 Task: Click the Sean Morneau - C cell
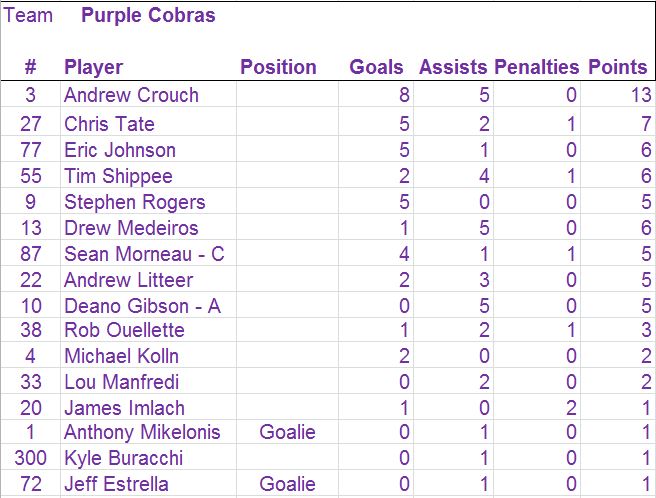point(144,254)
